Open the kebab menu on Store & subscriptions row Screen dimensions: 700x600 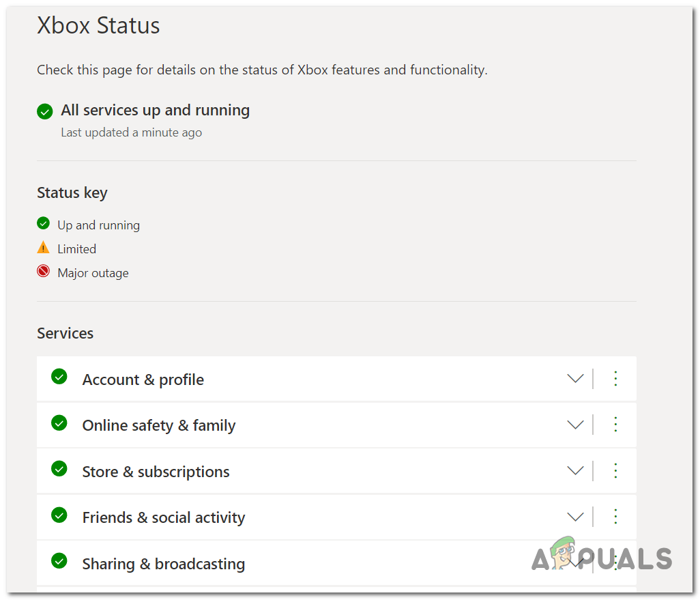(615, 470)
